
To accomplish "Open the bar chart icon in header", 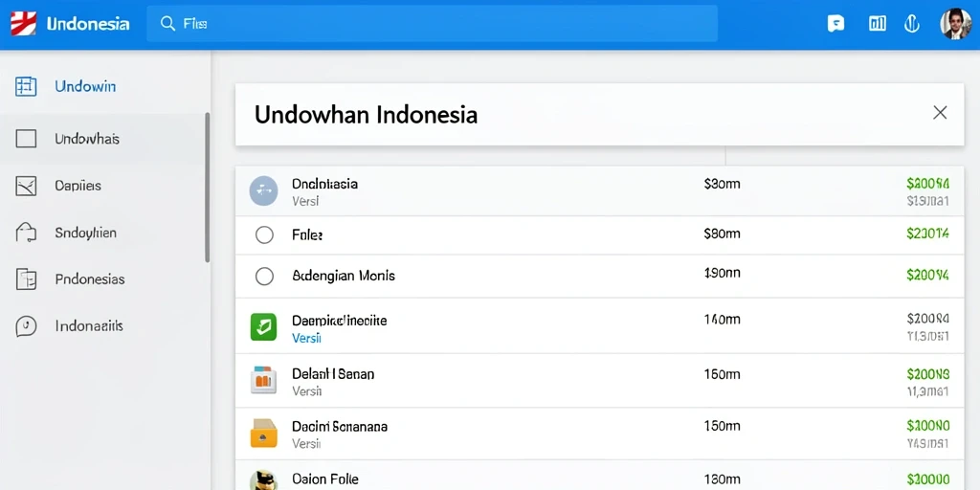I will click(877, 24).
